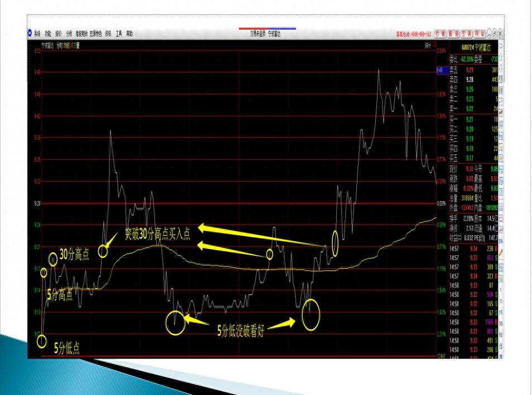Image resolution: width=532 pixels, height=395 pixels.
Task: Open the 工具 menu
Action: [x=119, y=33]
